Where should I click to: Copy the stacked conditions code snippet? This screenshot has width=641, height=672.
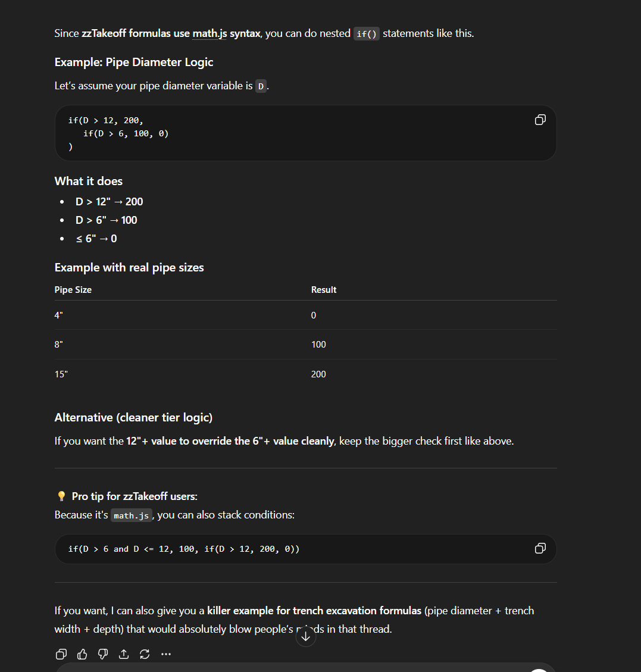(x=540, y=548)
